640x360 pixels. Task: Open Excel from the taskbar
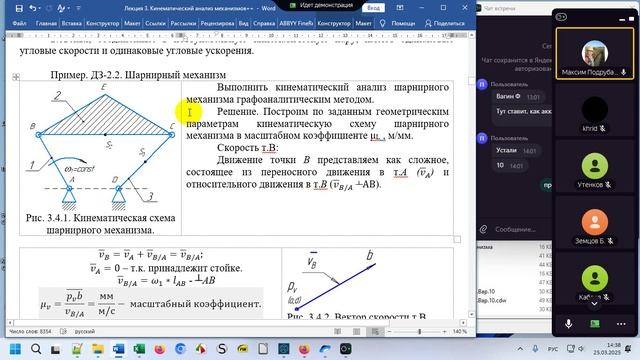tap(139, 349)
